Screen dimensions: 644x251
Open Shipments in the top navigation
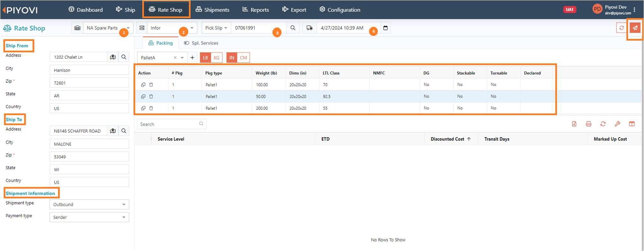213,10
